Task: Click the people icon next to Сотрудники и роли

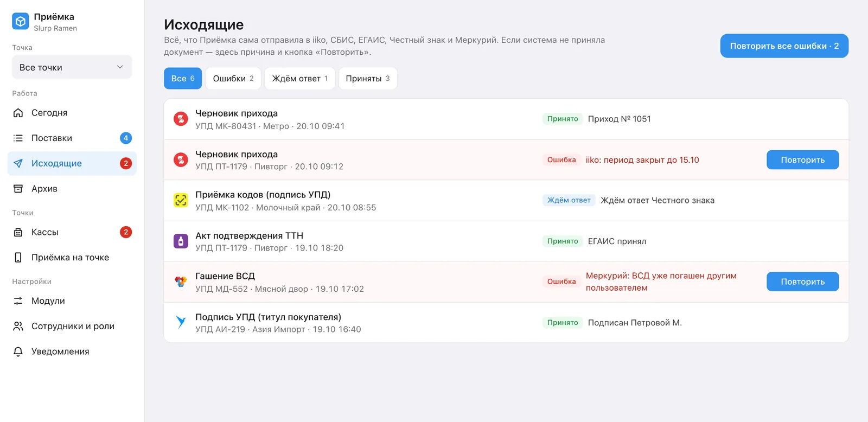Action: (x=18, y=326)
